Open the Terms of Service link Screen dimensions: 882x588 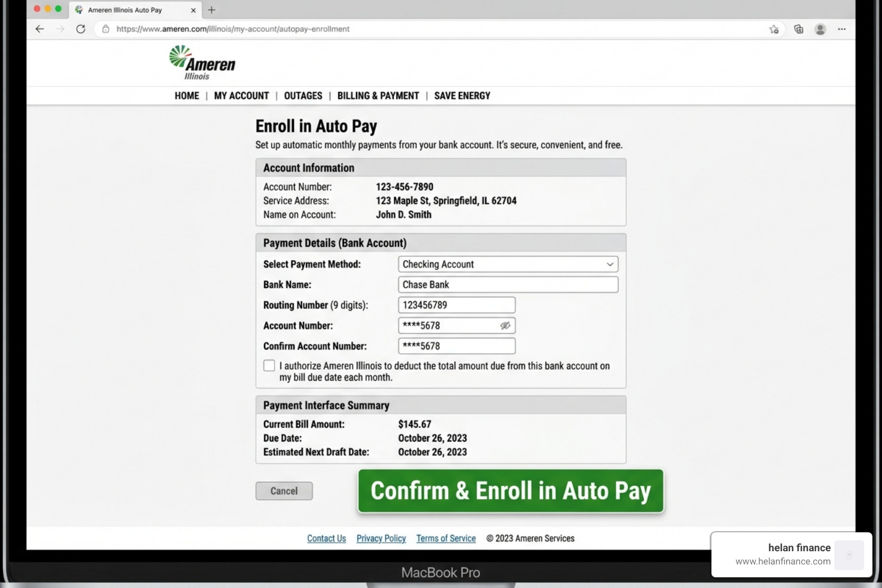(446, 538)
